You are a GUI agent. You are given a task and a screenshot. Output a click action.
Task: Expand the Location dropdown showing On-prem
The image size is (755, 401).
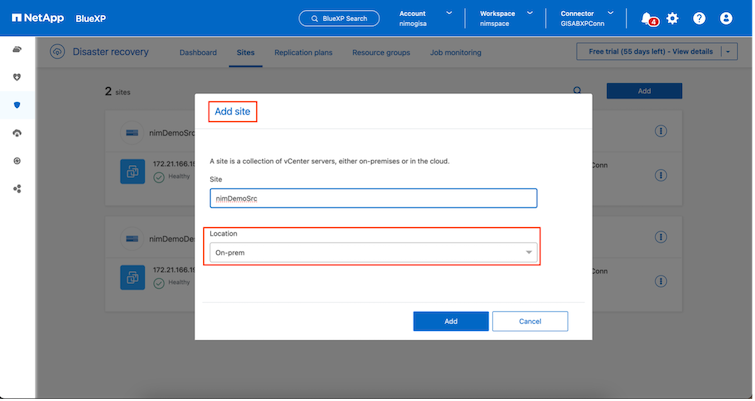[374, 253]
